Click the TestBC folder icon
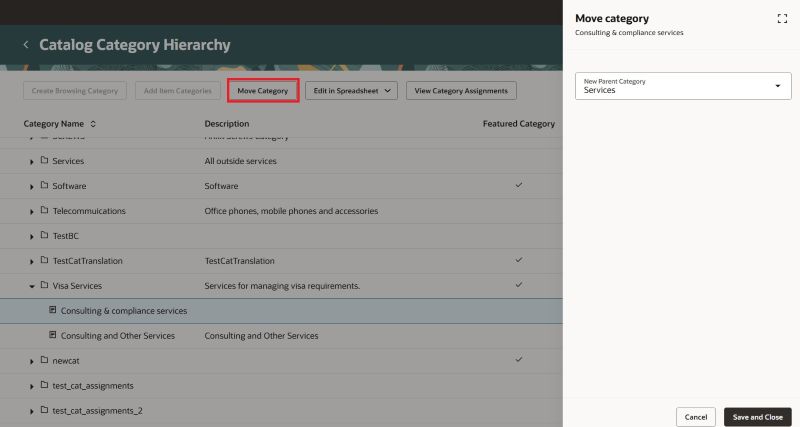The width and height of the screenshot is (800, 427). (44, 235)
